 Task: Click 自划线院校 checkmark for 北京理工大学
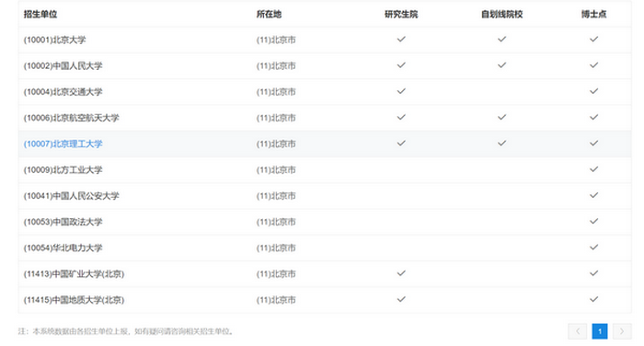point(502,143)
